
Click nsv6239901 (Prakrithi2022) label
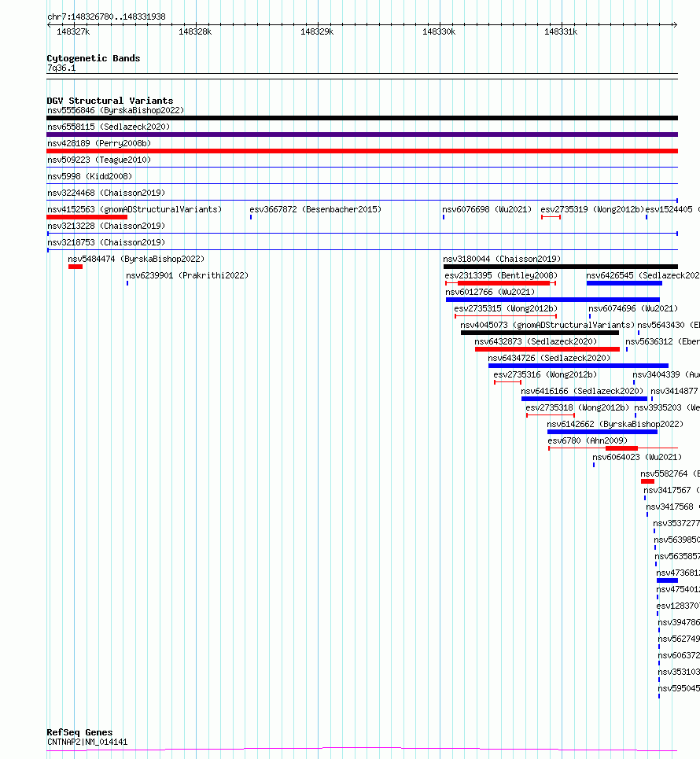point(187,275)
